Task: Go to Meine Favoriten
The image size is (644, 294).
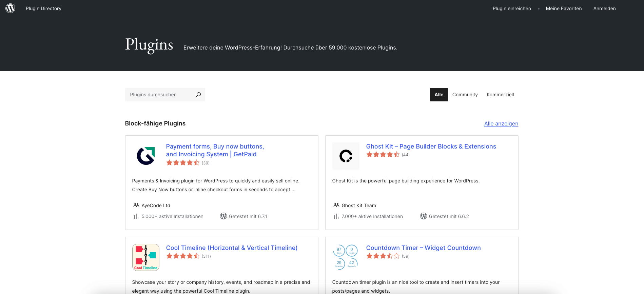Action: 564,8
